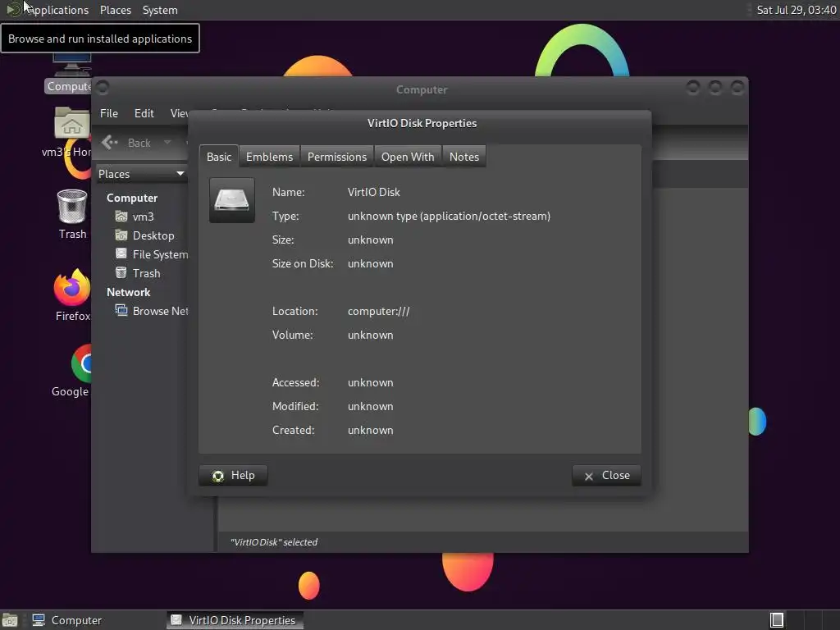Click the Help button in the properties dialog

233,475
